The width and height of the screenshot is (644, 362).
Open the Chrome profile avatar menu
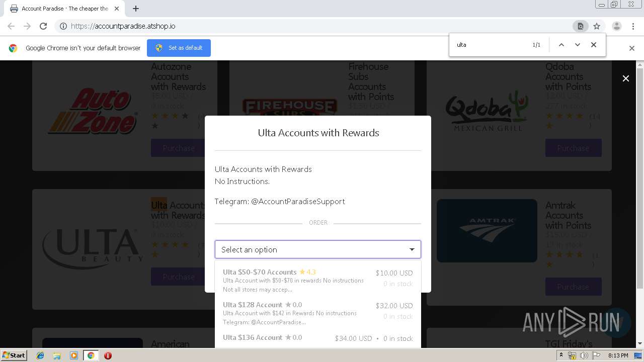(x=616, y=26)
